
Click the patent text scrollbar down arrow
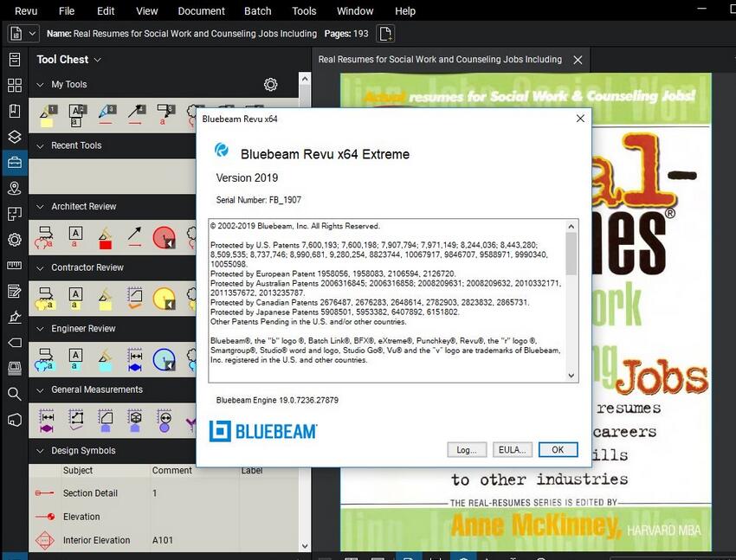click(x=571, y=376)
